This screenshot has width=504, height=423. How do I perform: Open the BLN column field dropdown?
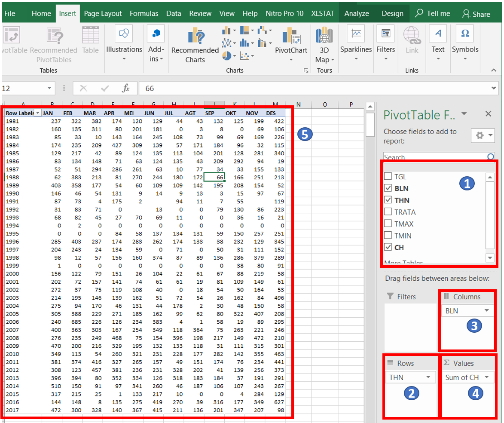[x=487, y=311]
